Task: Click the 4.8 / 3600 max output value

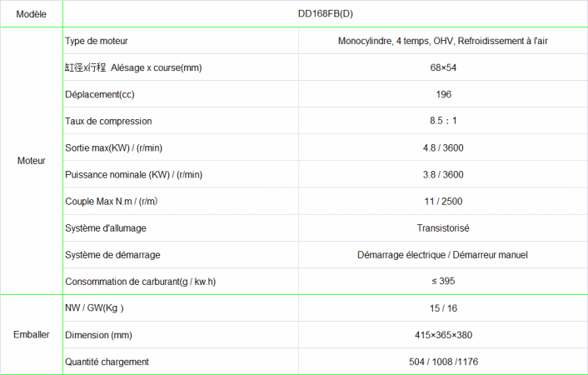Action: coord(443,147)
